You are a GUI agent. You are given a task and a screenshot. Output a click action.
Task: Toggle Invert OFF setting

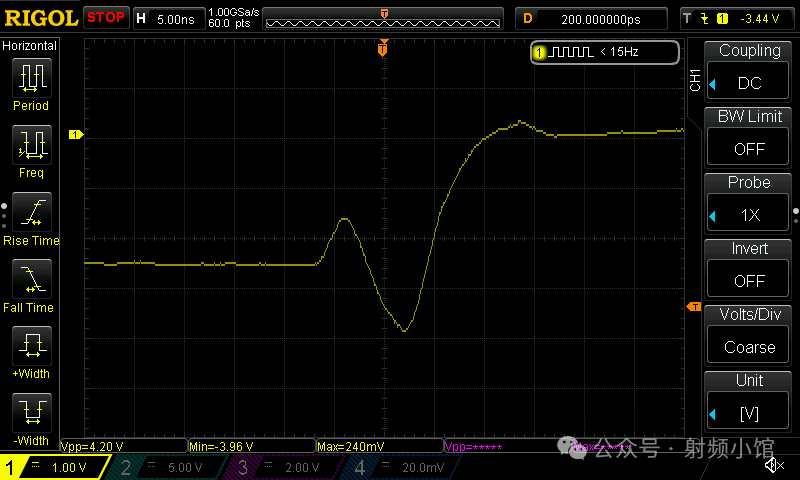tap(750, 281)
